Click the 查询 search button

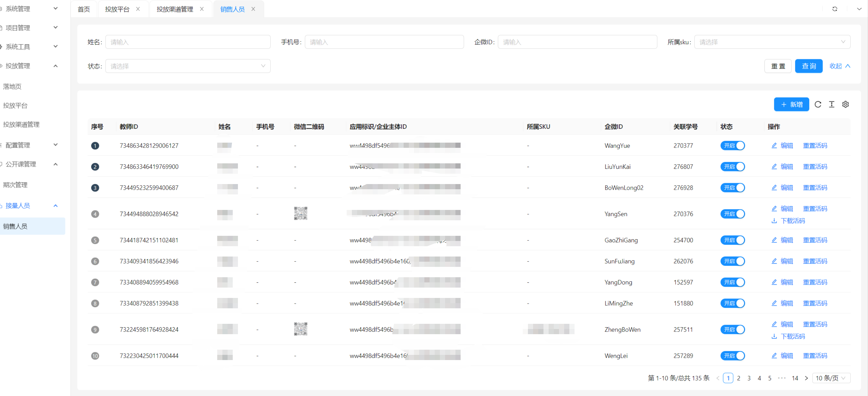coord(809,66)
